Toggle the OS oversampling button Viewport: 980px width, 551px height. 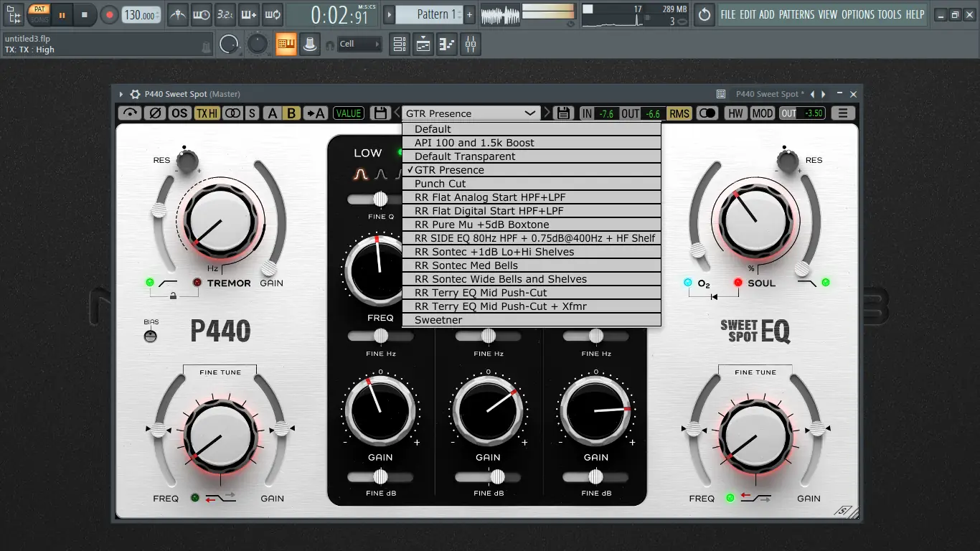tap(179, 113)
